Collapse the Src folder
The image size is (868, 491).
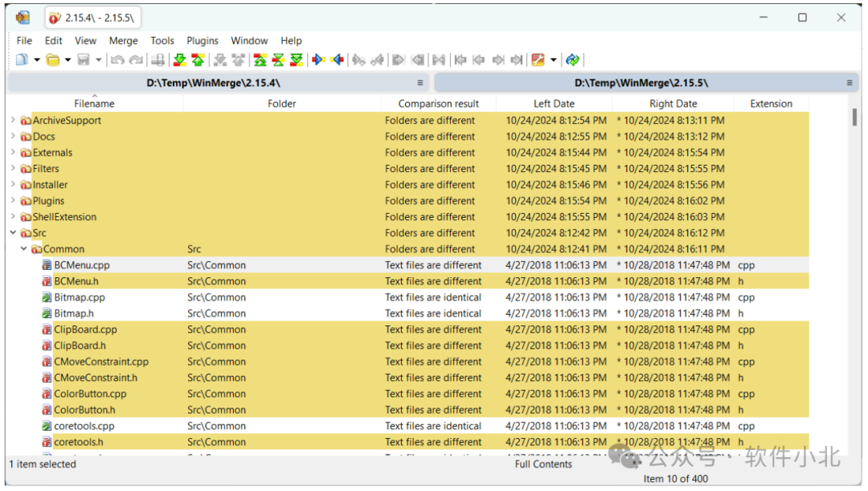pyautogui.click(x=13, y=232)
